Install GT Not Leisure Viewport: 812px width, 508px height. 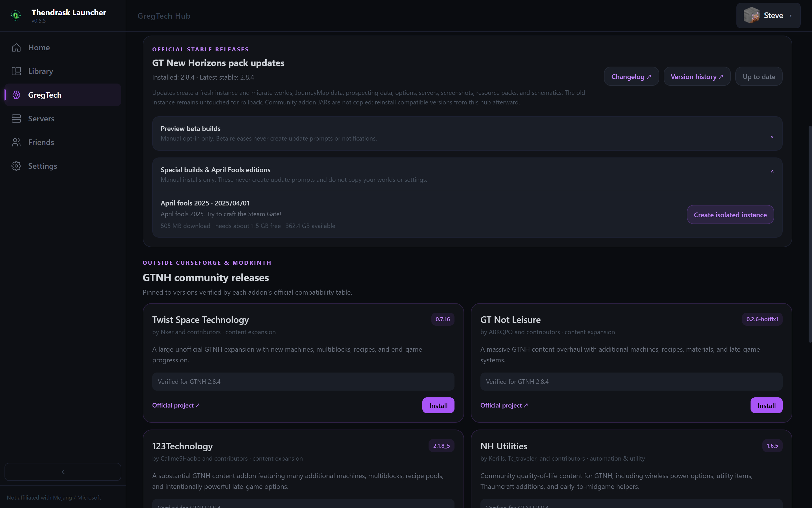point(766,406)
